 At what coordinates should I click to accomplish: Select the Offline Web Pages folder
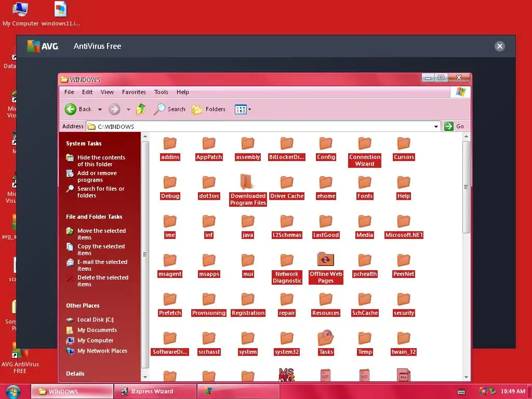(326, 268)
